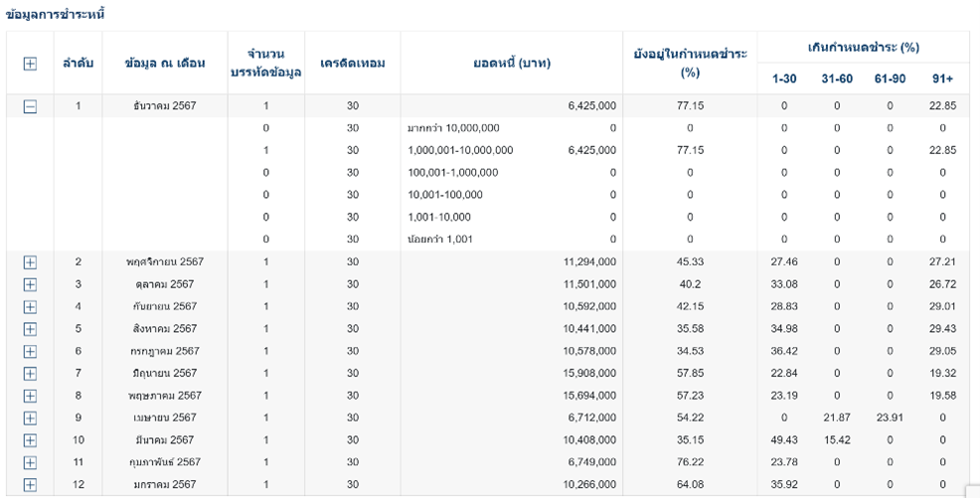The width and height of the screenshot is (980, 498).
Task: Expand the มกราคม 2567 row
Action: [30, 485]
